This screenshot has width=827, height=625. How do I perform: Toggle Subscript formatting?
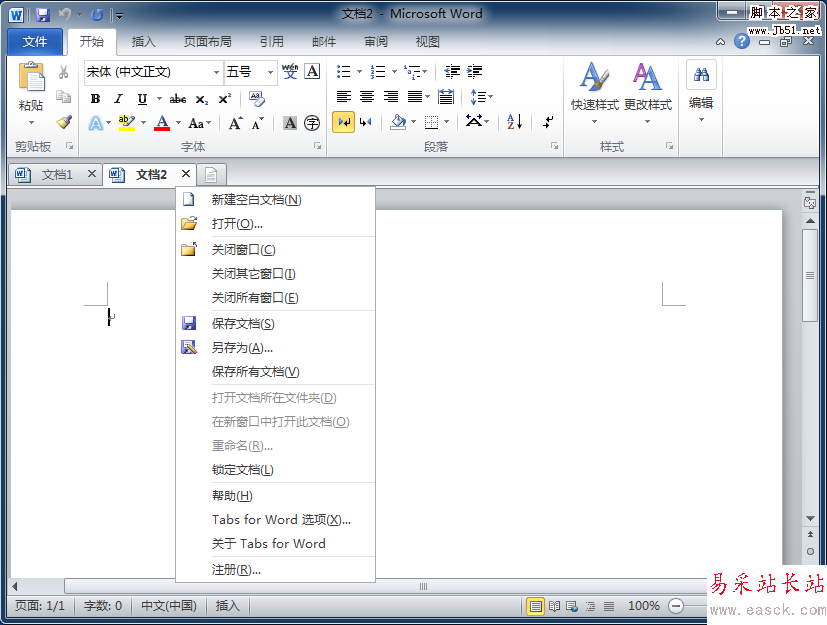click(x=201, y=99)
